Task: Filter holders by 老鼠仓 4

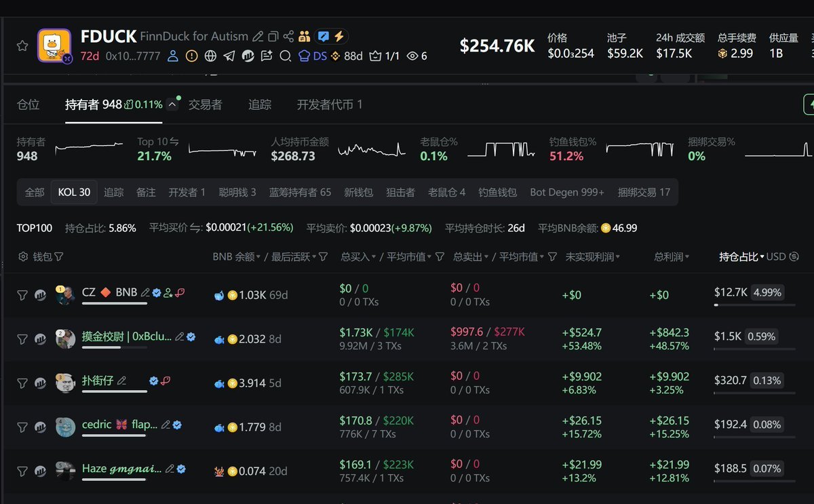Action: point(447,192)
